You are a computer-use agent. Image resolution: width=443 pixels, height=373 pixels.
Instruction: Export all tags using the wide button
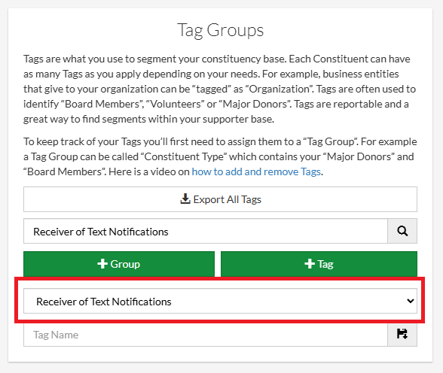220,199
